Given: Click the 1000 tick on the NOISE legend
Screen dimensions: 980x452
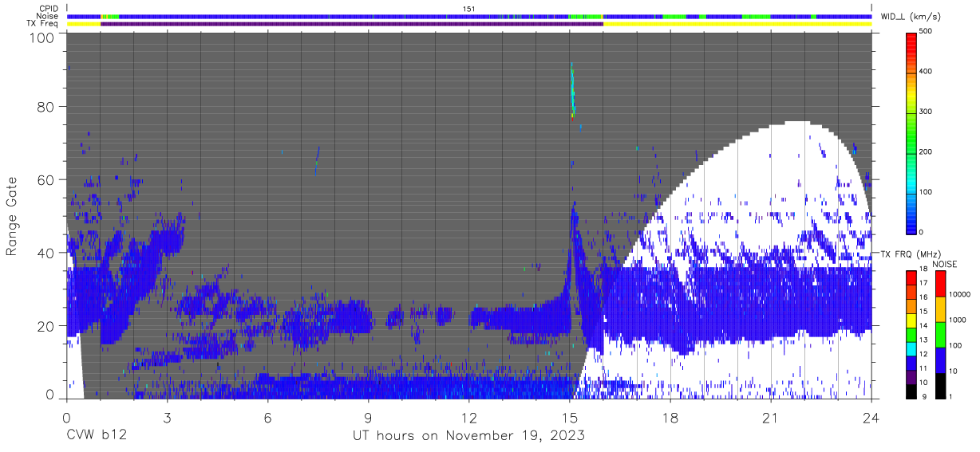Looking at the screenshot, I should (x=956, y=320).
